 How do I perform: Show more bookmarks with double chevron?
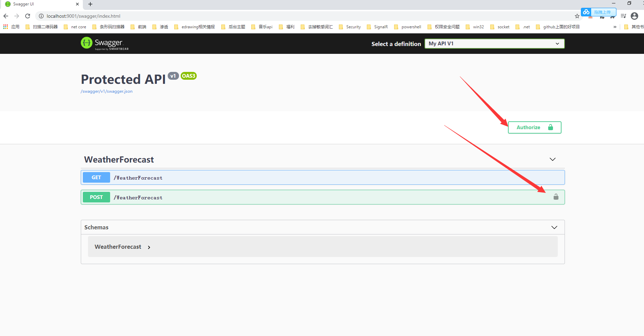[615, 27]
